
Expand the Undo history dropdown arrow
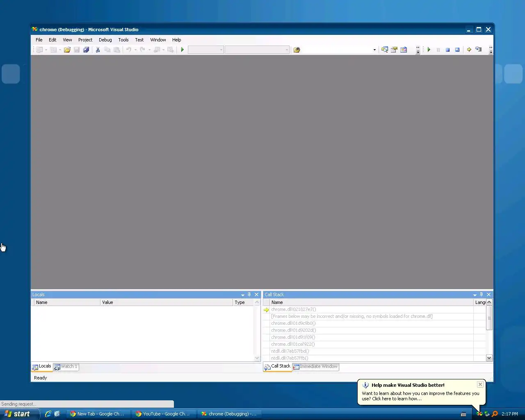coord(135,50)
